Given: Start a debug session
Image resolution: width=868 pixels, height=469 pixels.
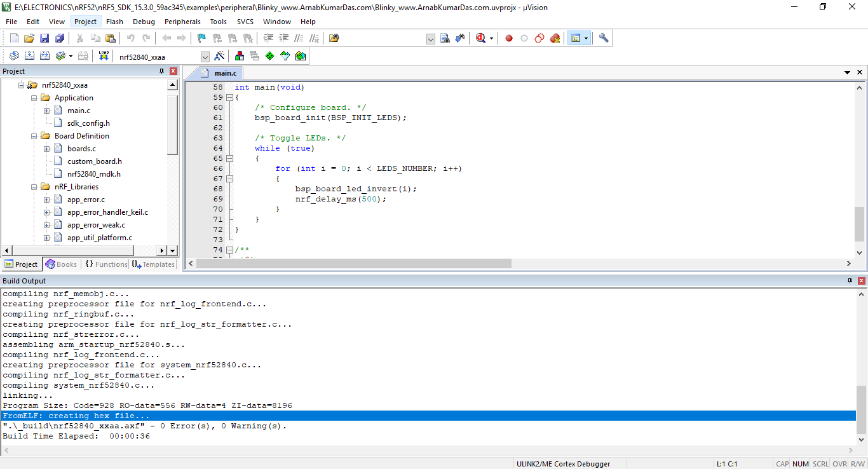Looking at the screenshot, I should [x=481, y=37].
